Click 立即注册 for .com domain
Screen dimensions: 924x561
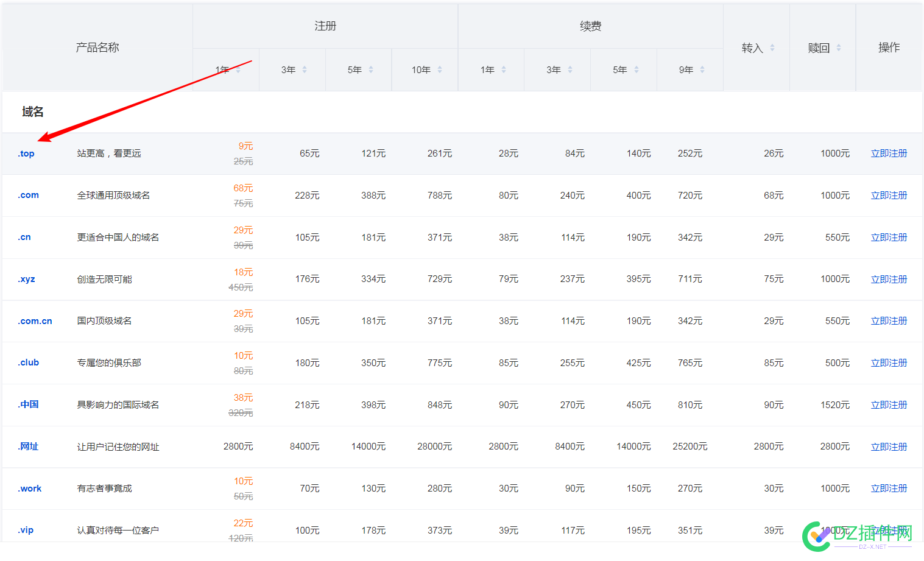coord(889,196)
